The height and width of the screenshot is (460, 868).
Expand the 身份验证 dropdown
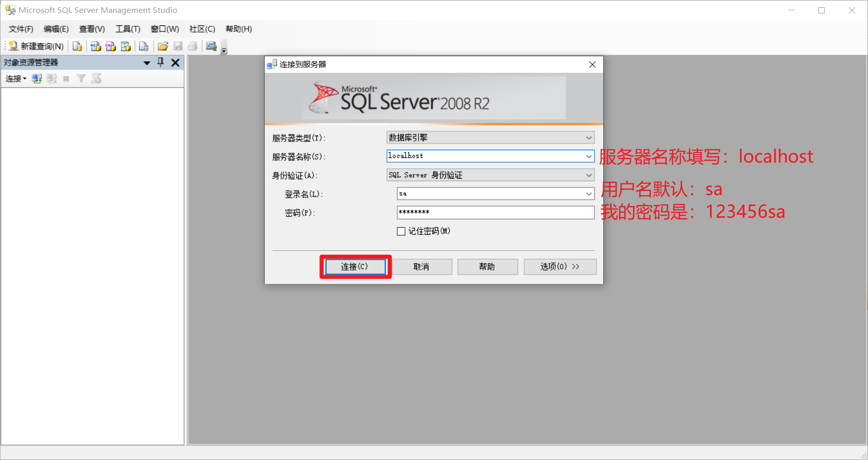point(589,175)
